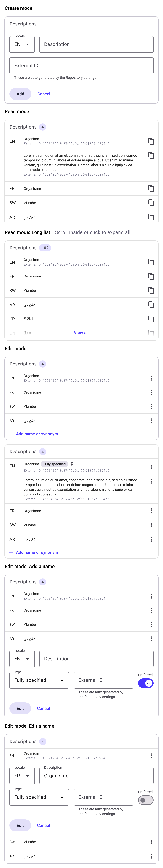Click the Edit button in Edit a name form
The height and width of the screenshot is (868, 163).
tap(20, 825)
